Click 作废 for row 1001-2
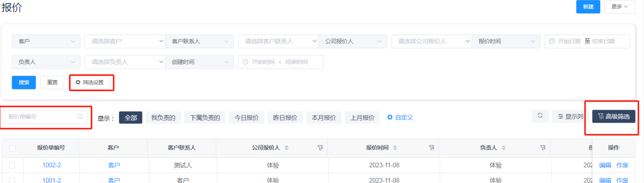The height and width of the screenshot is (183, 644). pos(622,180)
